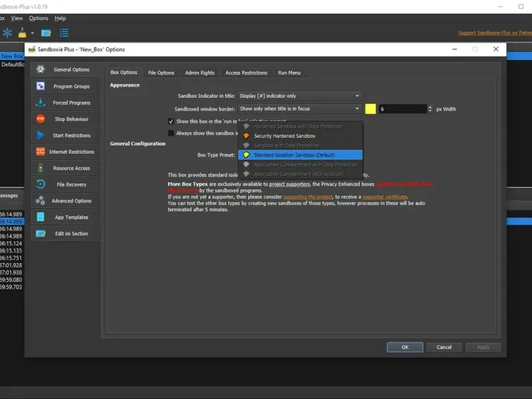Open the yellow border color swatch
Viewport: 532px width, 399px height.
(x=370, y=109)
